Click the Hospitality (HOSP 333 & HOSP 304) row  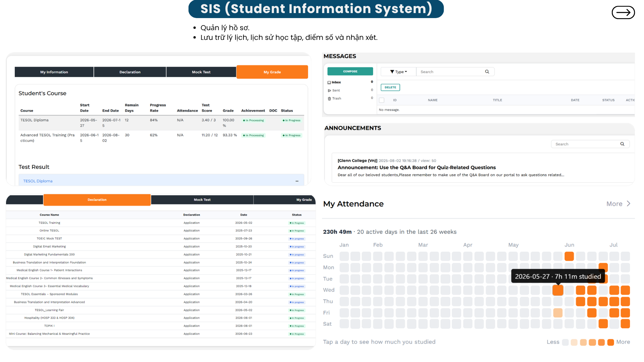(x=161, y=318)
